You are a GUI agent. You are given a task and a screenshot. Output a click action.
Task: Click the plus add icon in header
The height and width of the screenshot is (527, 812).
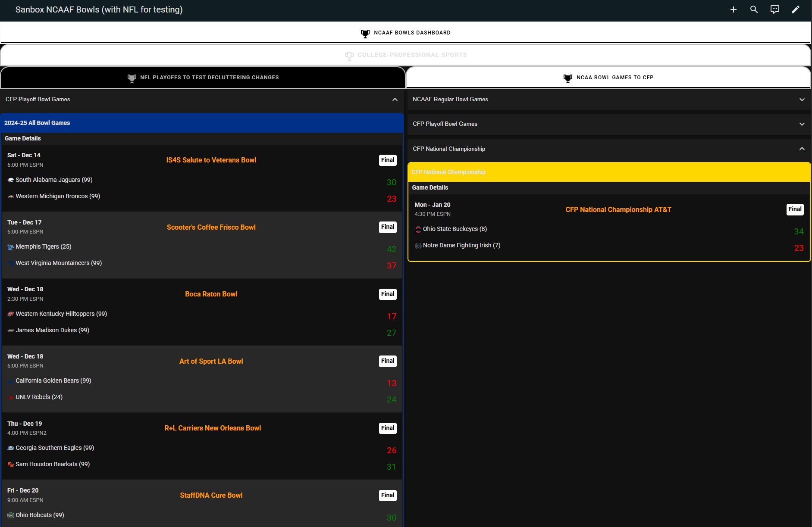point(733,9)
